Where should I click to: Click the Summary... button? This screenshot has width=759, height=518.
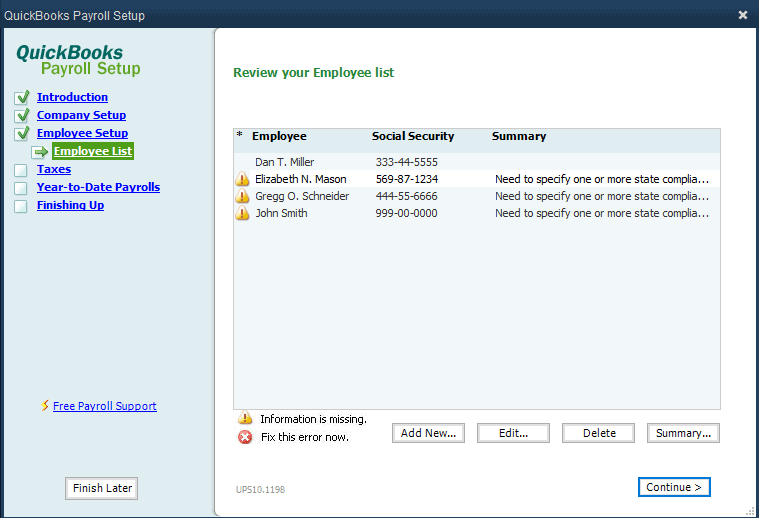683,433
